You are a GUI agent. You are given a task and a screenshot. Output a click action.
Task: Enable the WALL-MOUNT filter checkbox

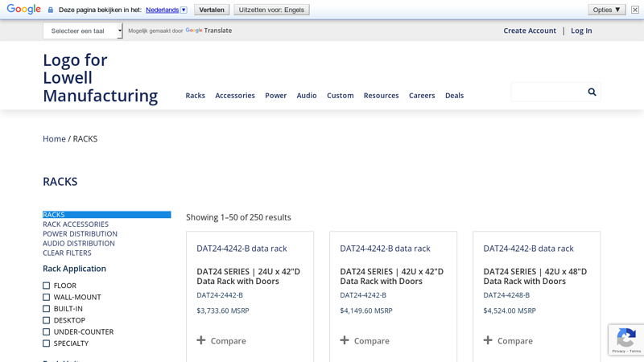click(47, 297)
